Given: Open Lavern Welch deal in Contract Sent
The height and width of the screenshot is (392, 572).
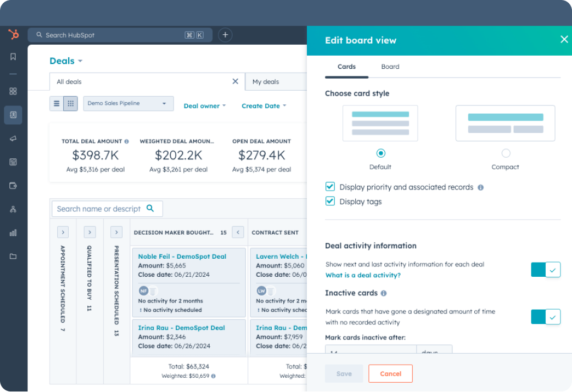Looking at the screenshot, I should tap(281, 257).
